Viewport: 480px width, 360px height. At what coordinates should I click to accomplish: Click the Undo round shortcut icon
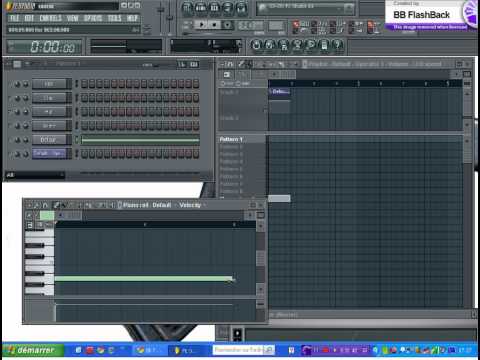click(256, 45)
